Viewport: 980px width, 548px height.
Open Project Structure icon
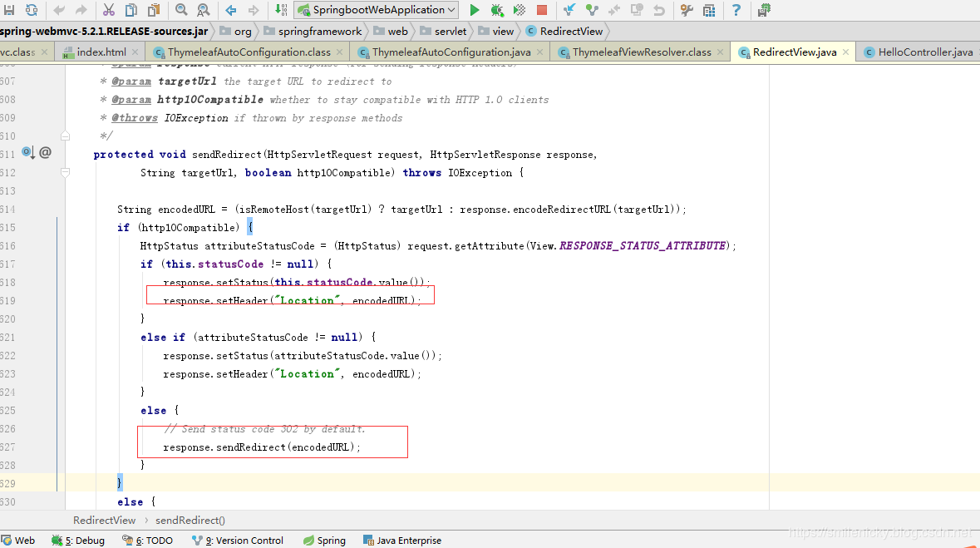point(709,10)
